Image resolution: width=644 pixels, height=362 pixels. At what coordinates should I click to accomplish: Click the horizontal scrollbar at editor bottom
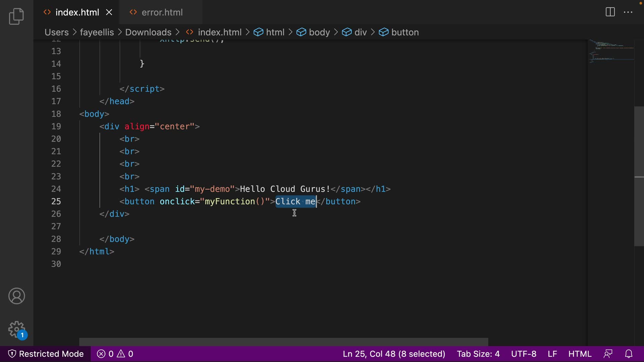(283, 342)
